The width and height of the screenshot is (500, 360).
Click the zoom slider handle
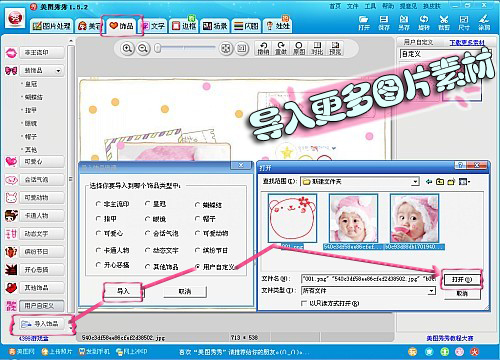click(158, 49)
